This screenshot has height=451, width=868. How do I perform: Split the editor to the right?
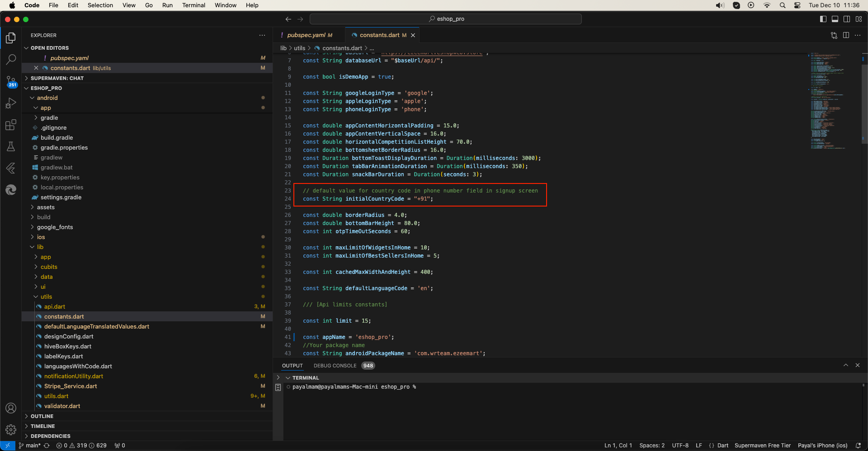pos(846,35)
